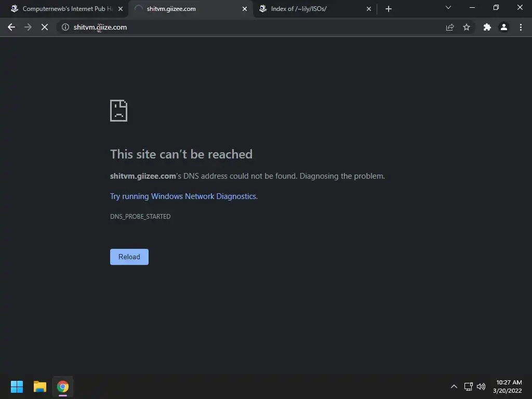532x399 pixels.
Task: Share this page via the share icon
Action: [449, 27]
